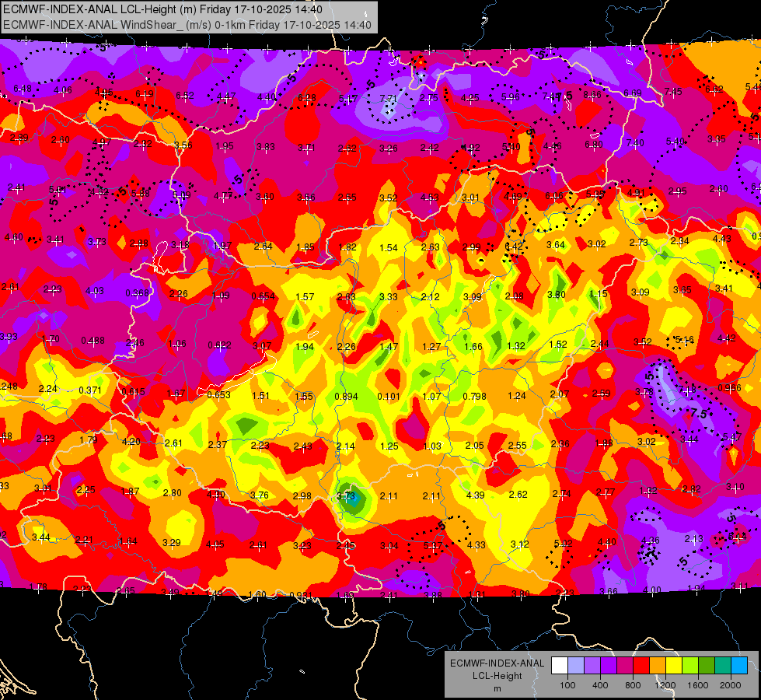
Task: Click the 2.13 grid value
Action: click(x=693, y=539)
